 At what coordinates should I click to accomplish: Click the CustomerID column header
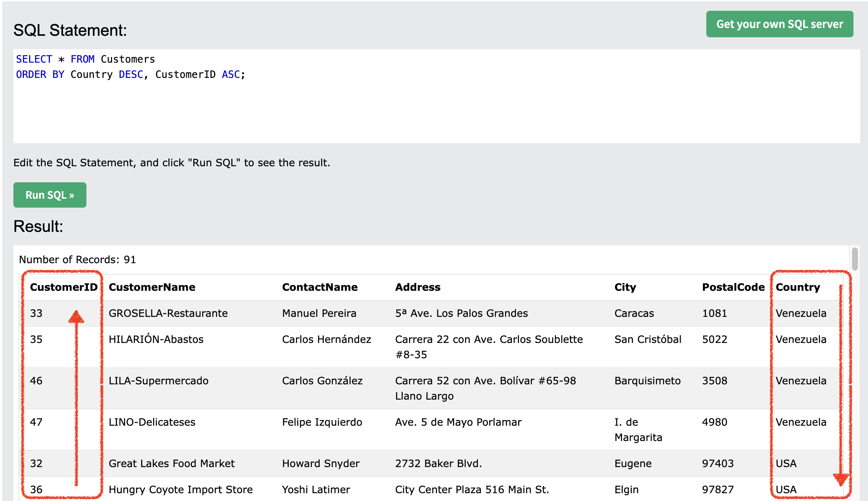[x=63, y=287]
